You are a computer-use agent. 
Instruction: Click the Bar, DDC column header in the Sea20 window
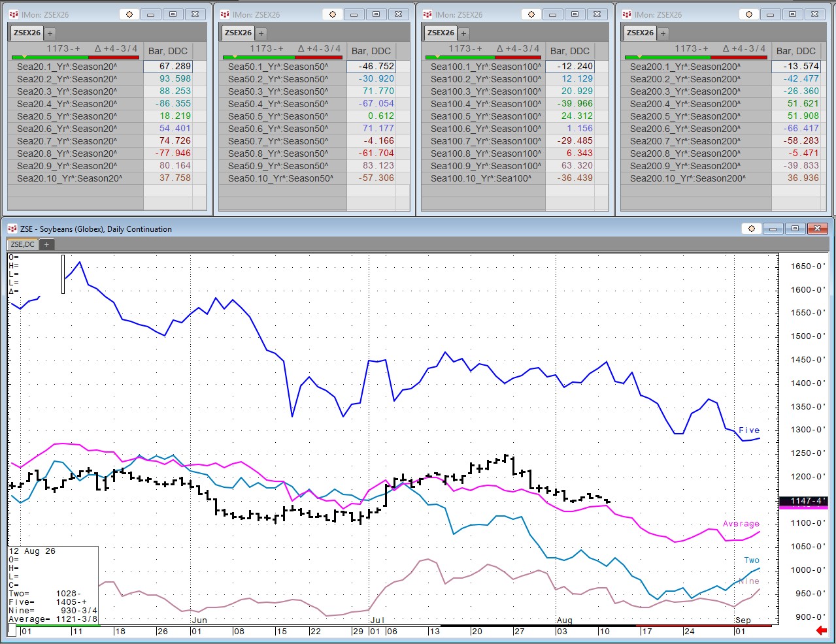[168, 51]
